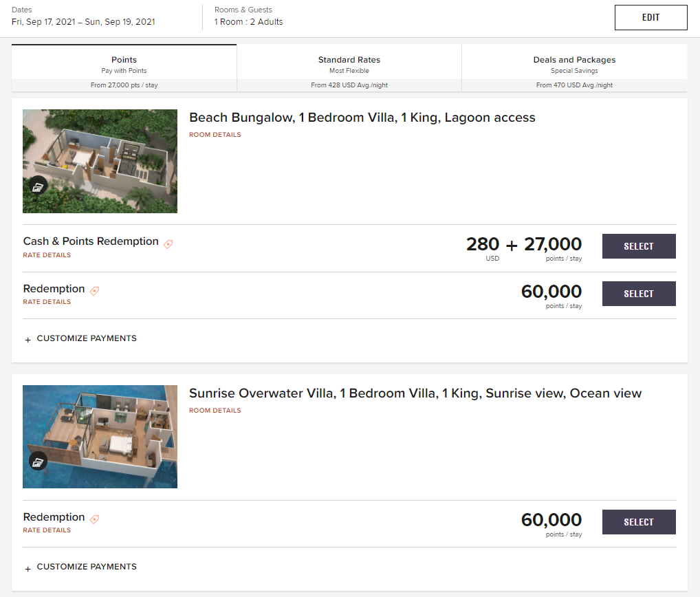Click the tag icon beside the overwater villa Redemption rate
The image size is (700, 597).
click(x=94, y=519)
